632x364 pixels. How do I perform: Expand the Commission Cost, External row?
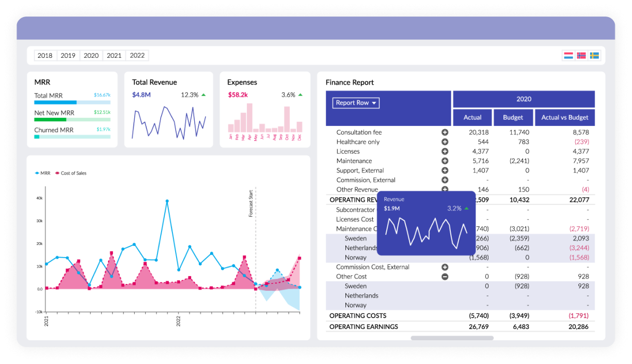click(445, 267)
